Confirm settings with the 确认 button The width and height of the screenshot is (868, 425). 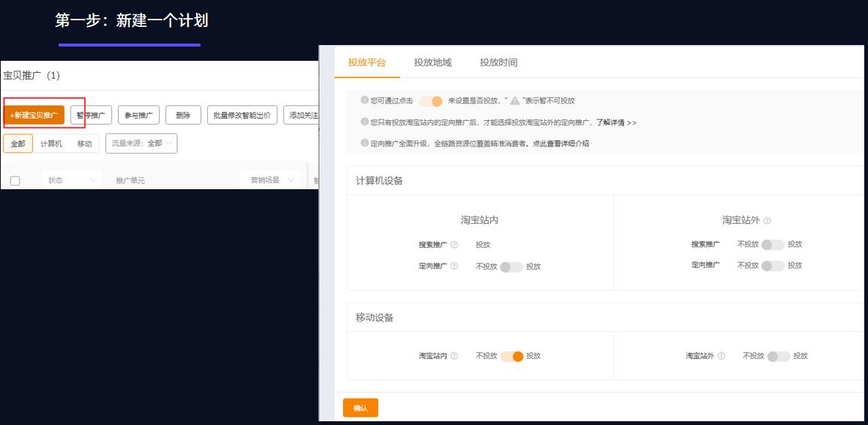(360, 408)
